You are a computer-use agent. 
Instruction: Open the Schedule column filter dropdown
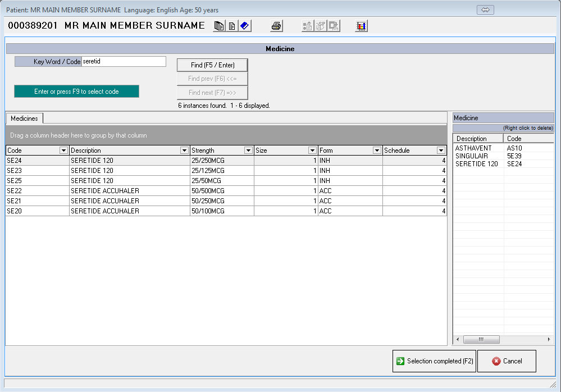tap(441, 151)
